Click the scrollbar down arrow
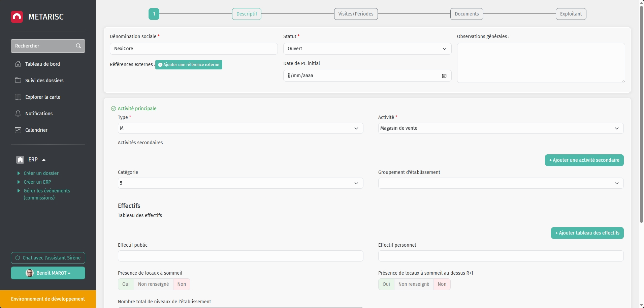 pos(641,305)
